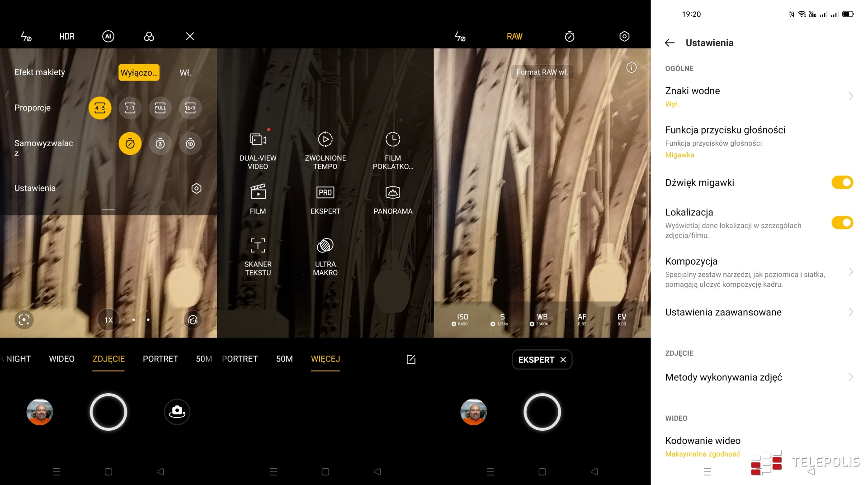
Task: Select the 16:9 aspect ratio option
Action: pyautogui.click(x=190, y=108)
